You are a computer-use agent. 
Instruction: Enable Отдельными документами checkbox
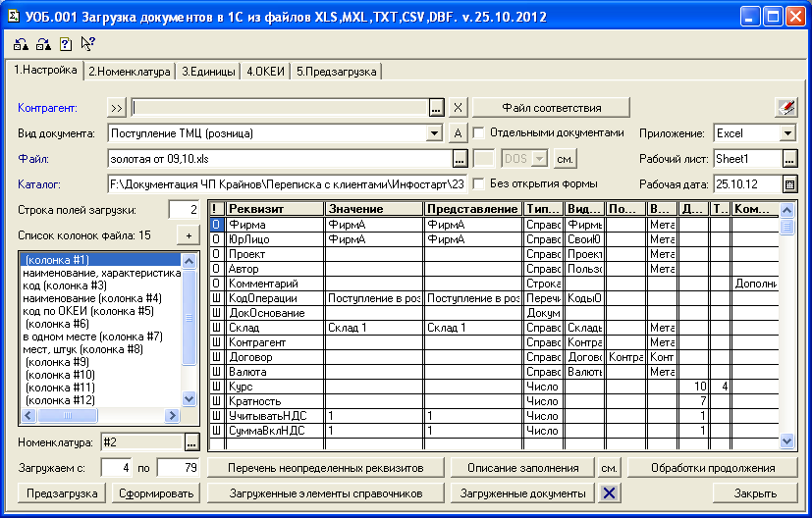[479, 133]
